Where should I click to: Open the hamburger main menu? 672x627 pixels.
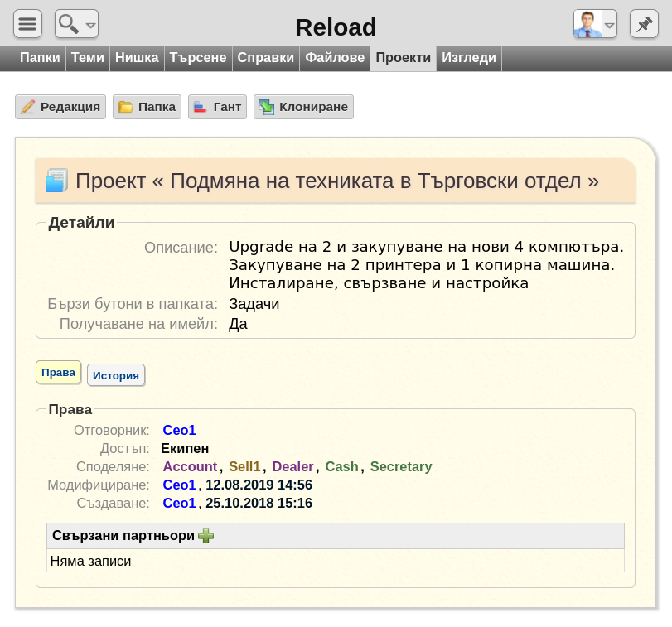click(x=27, y=24)
